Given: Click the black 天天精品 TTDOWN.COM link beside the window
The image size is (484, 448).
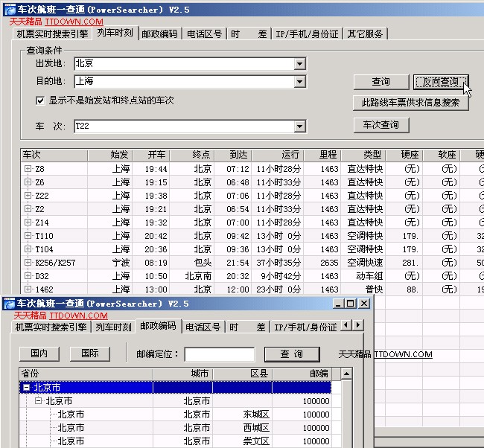Looking at the screenshot, I should coord(385,354).
